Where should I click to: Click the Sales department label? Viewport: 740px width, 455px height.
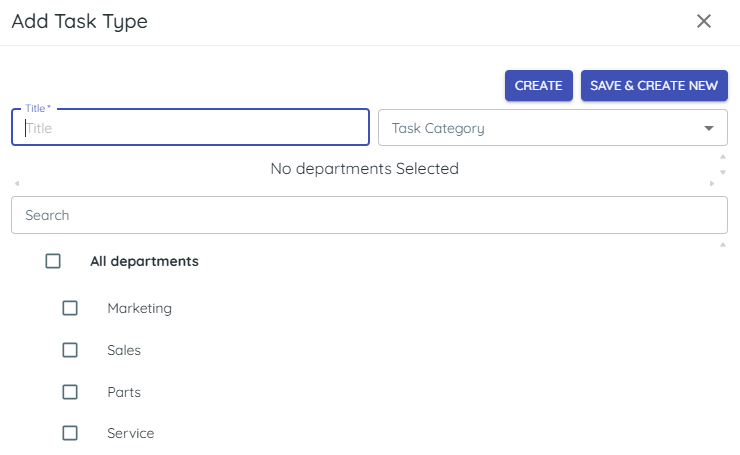(124, 350)
